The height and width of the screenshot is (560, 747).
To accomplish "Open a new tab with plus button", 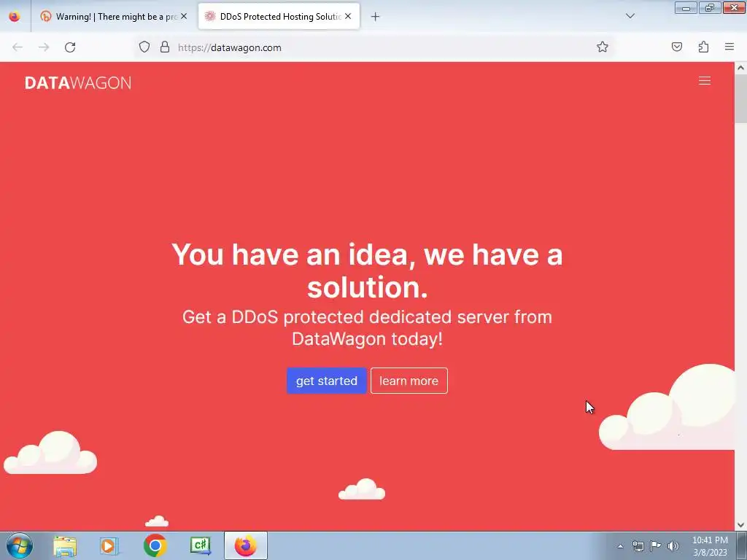I will coord(376,17).
